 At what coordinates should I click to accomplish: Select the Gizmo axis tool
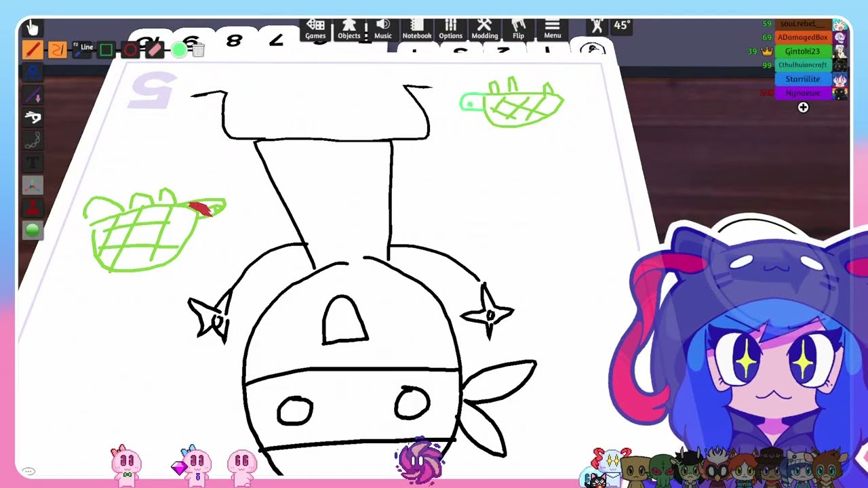pyautogui.click(x=33, y=184)
